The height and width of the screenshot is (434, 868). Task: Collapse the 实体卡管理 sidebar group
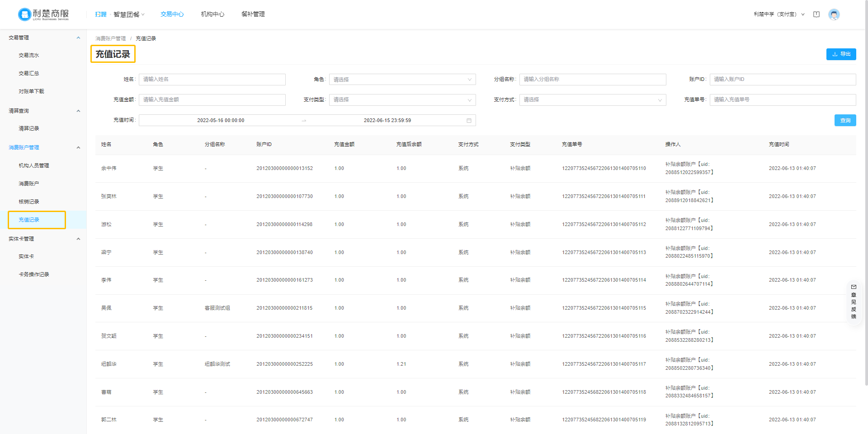point(78,239)
